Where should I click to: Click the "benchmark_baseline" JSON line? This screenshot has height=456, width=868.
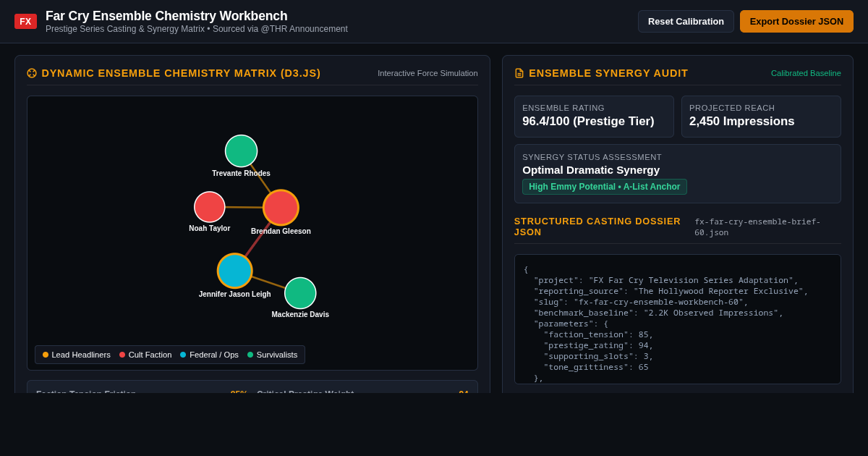click(x=658, y=313)
